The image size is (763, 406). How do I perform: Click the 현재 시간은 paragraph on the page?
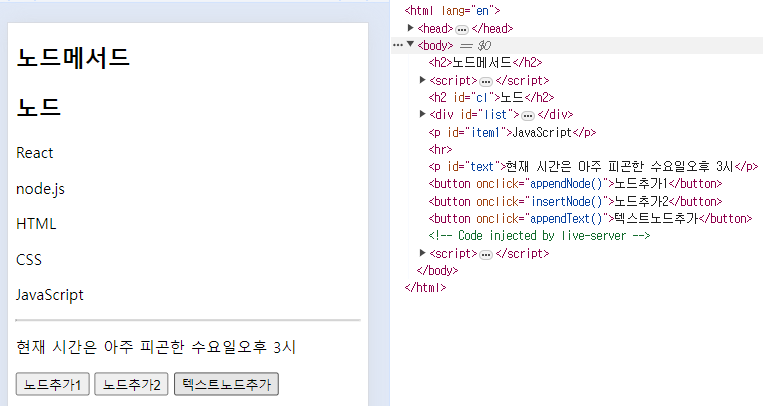pyautogui.click(x=156, y=347)
